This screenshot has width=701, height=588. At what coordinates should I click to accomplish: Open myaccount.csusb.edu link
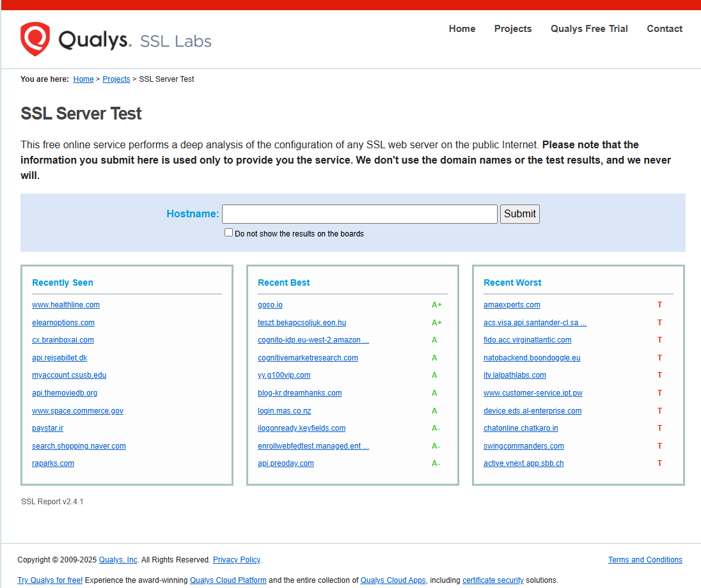click(69, 375)
